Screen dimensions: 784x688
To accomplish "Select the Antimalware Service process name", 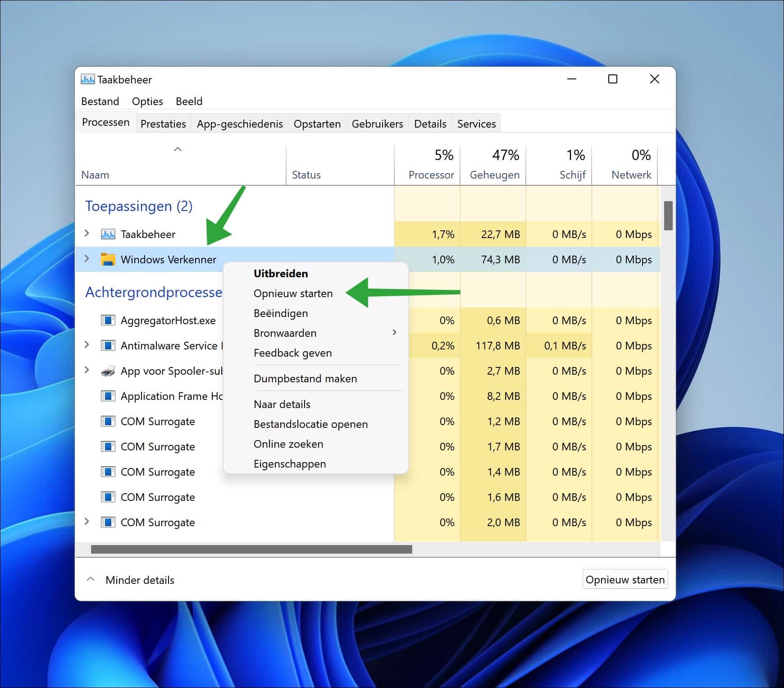I will 172,346.
